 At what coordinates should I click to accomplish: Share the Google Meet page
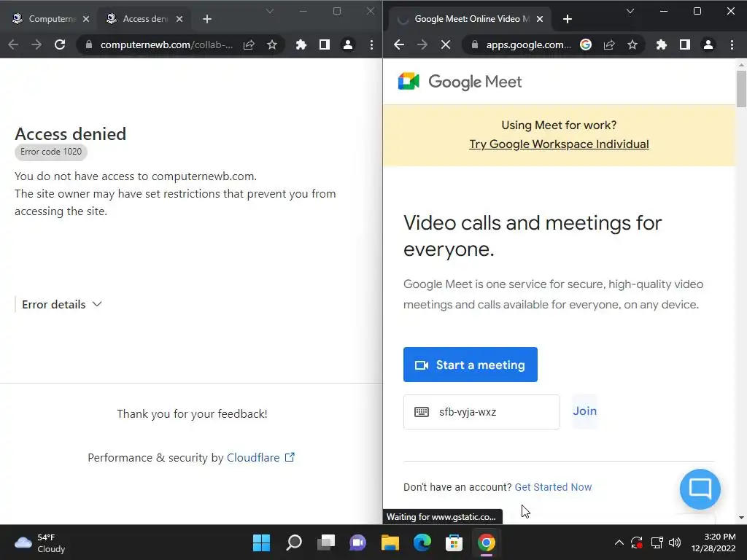(x=609, y=44)
